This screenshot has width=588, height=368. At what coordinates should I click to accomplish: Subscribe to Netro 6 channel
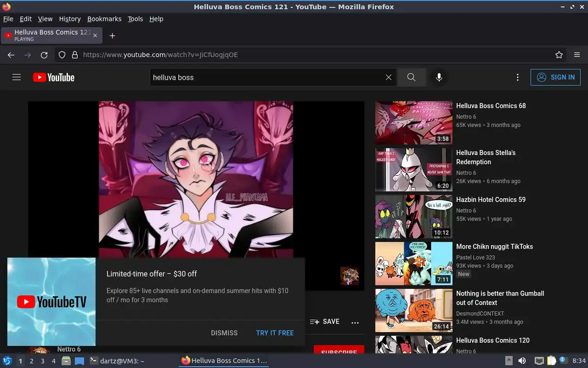[x=339, y=350]
